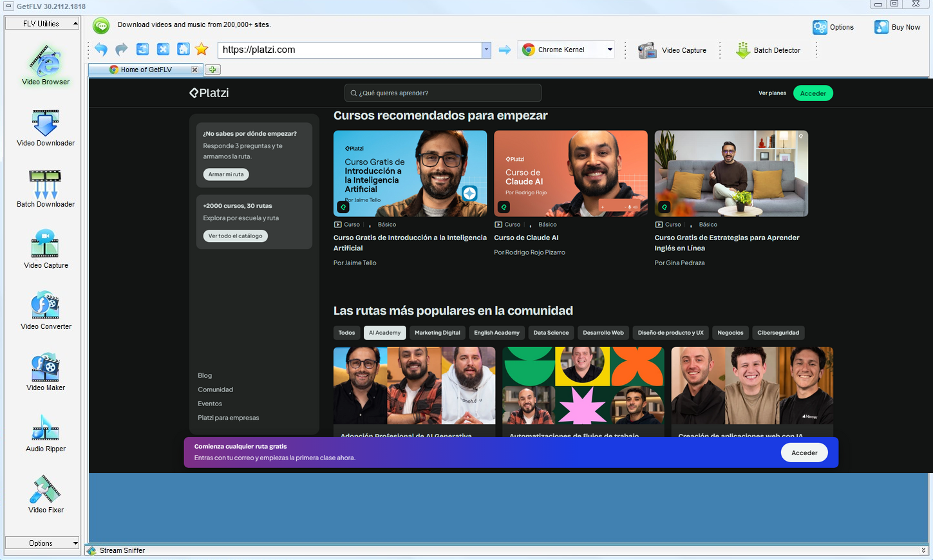Screen dimensions: 933x560
Task: Open a new browser tab
Action: point(212,70)
